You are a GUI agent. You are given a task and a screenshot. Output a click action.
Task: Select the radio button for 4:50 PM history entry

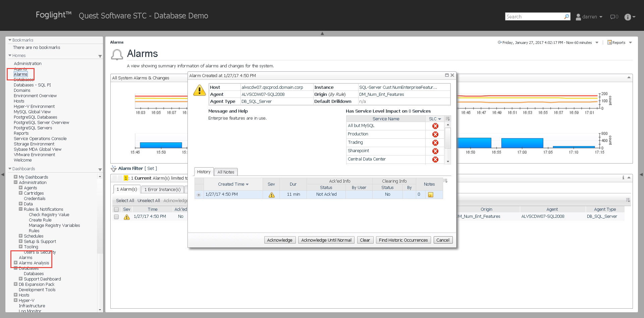click(x=199, y=195)
